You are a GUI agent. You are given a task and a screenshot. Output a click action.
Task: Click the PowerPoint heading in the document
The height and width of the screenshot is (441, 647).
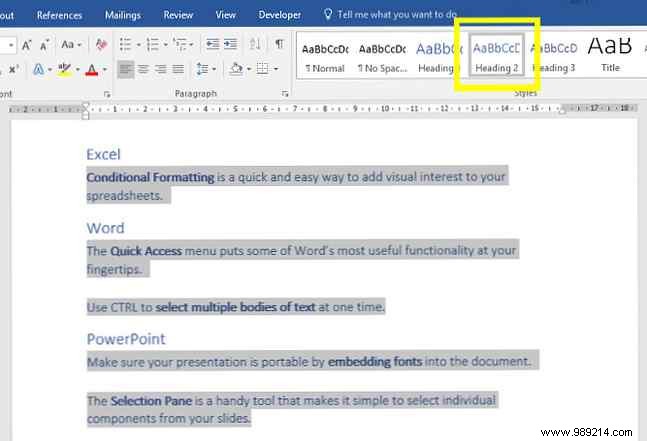click(x=126, y=339)
